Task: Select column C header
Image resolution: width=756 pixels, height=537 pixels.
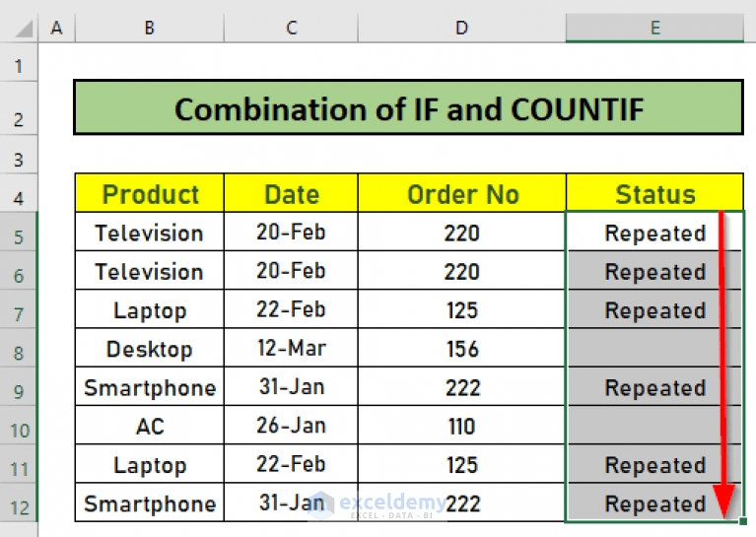Action: [x=291, y=28]
